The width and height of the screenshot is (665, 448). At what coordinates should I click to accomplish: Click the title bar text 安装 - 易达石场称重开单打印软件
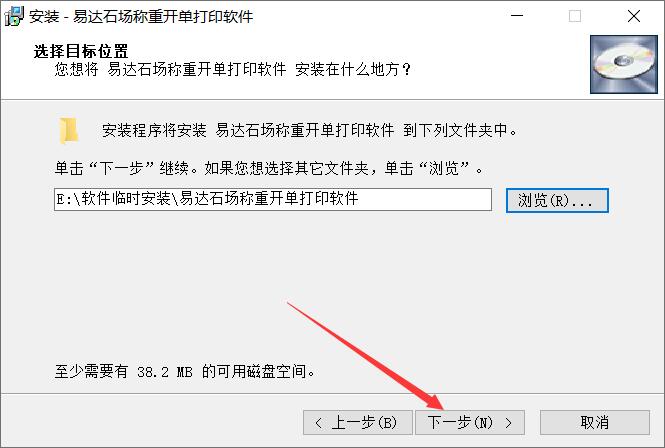click(141, 17)
